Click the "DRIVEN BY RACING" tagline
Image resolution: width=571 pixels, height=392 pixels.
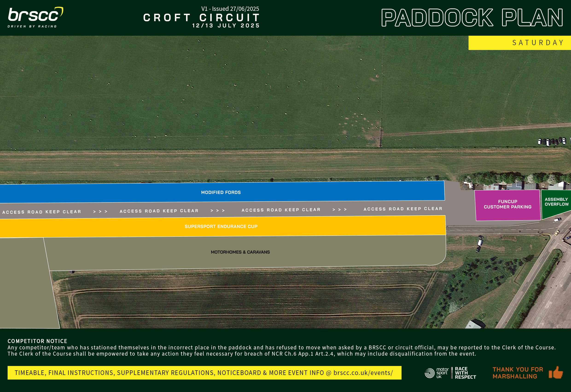[32, 26]
